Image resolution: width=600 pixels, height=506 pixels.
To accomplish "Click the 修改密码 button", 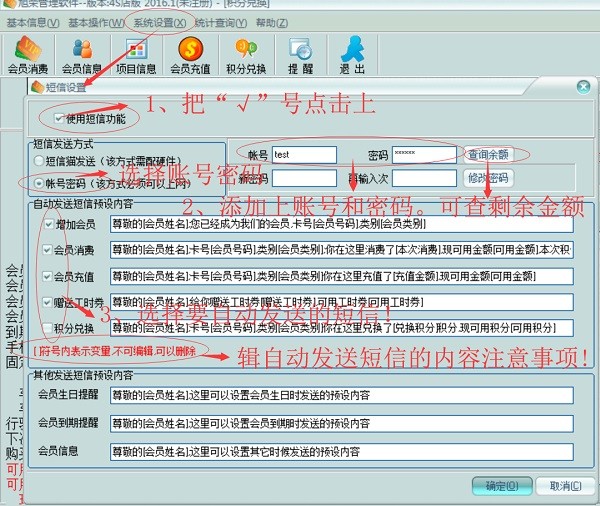I will tap(488, 178).
